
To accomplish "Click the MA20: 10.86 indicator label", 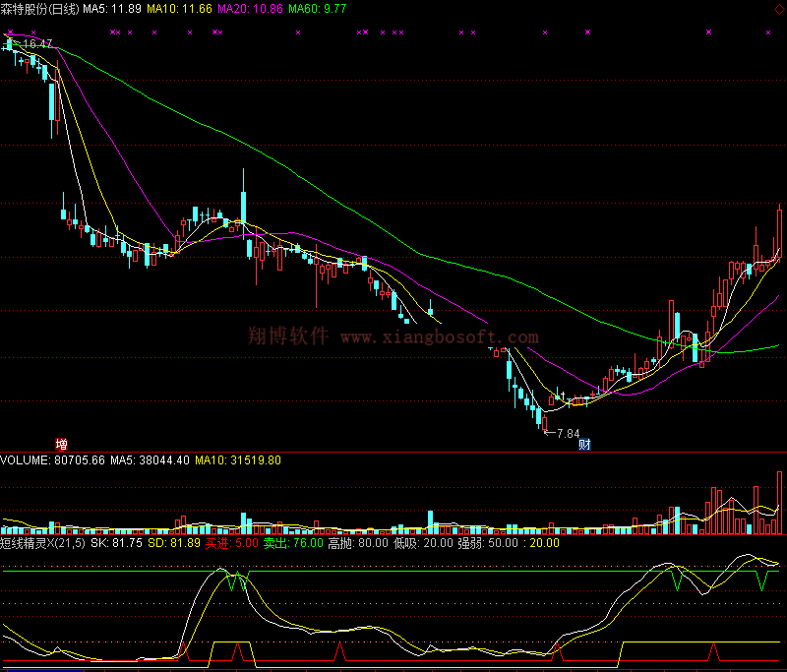I will [250, 9].
